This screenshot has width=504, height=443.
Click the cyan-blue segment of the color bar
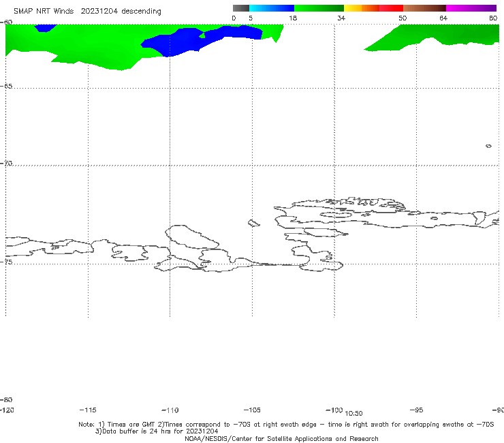tap(272, 8)
